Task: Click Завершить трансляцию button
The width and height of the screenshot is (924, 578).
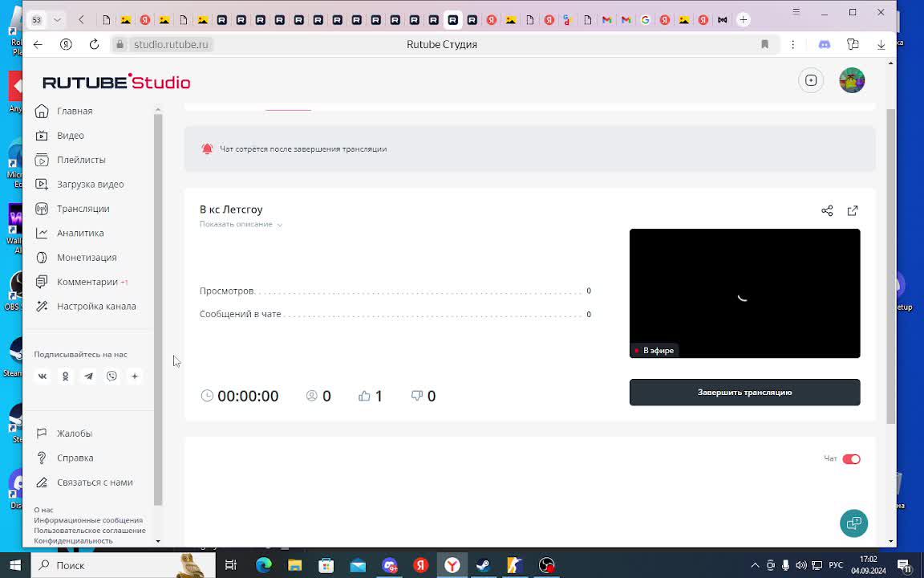Action: pyautogui.click(x=745, y=393)
